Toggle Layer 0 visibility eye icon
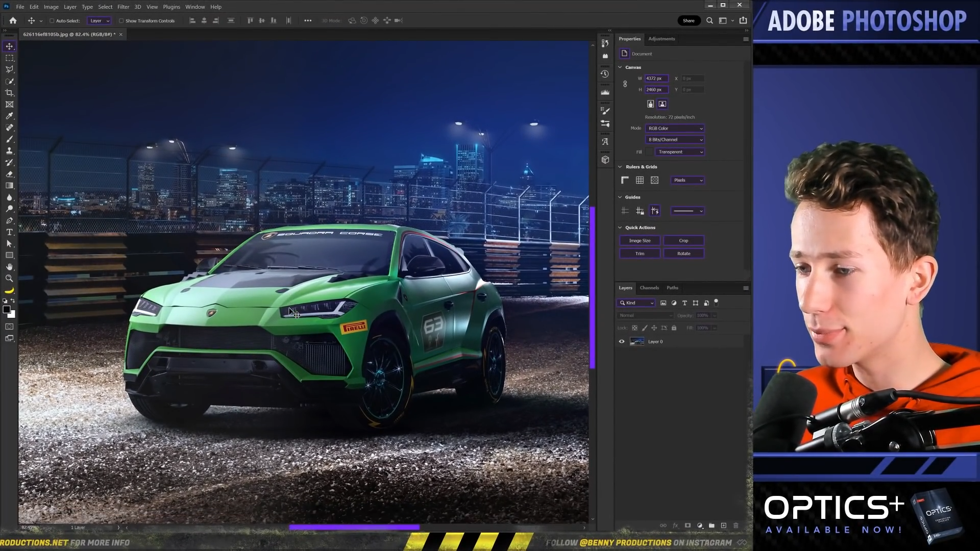The height and width of the screenshot is (551, 980). coord(621,341)
